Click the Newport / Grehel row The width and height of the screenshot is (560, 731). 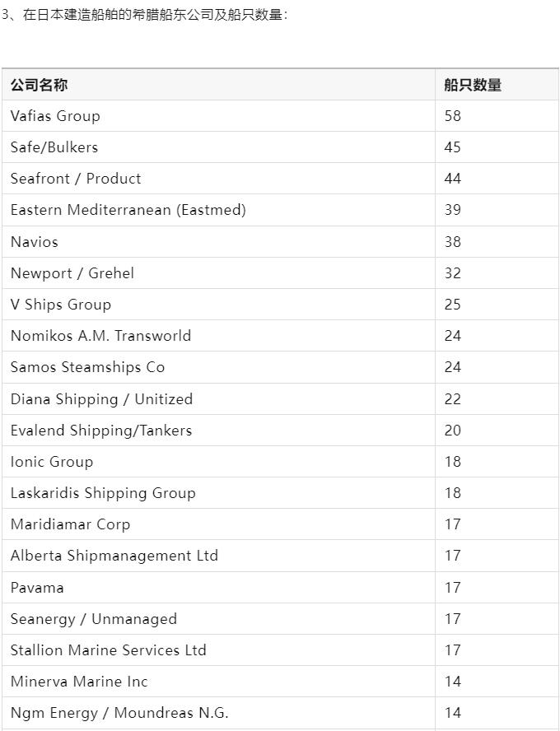click(x=280, y=273)
